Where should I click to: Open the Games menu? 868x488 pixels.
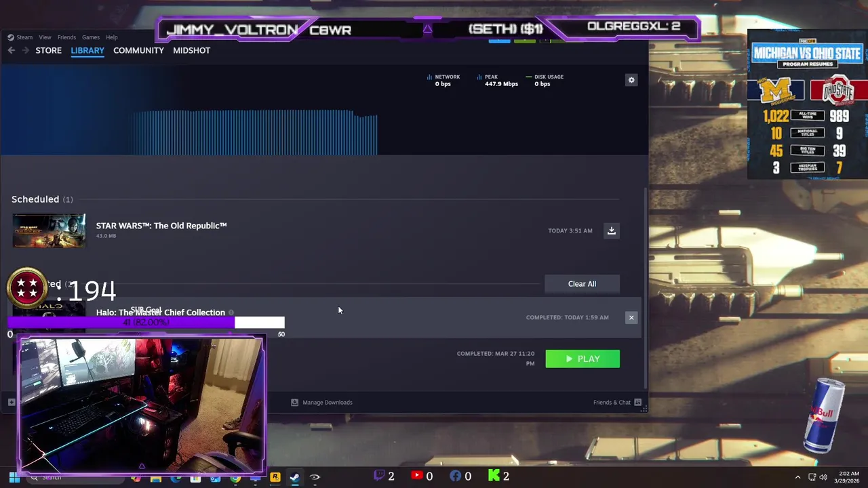click(x=91, y=37)
